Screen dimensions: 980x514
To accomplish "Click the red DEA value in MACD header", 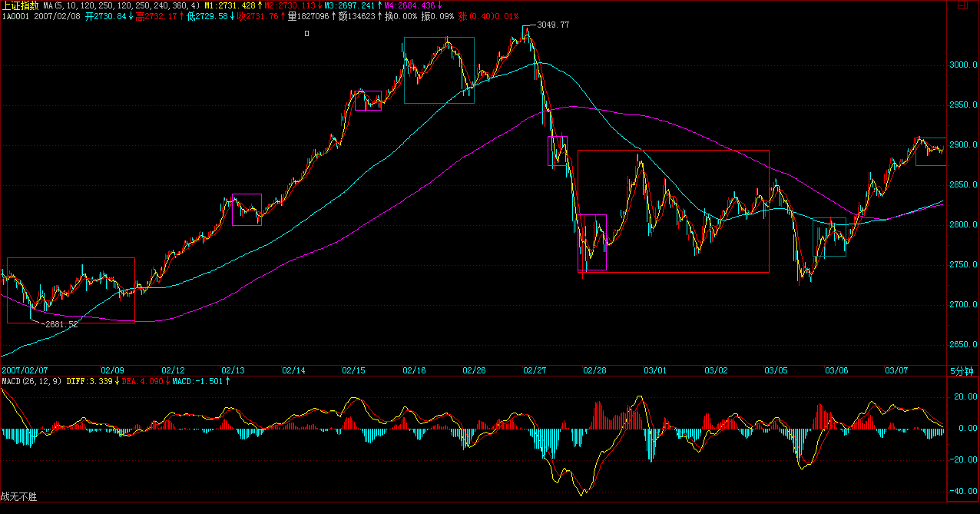I will [x=143, y=381].
